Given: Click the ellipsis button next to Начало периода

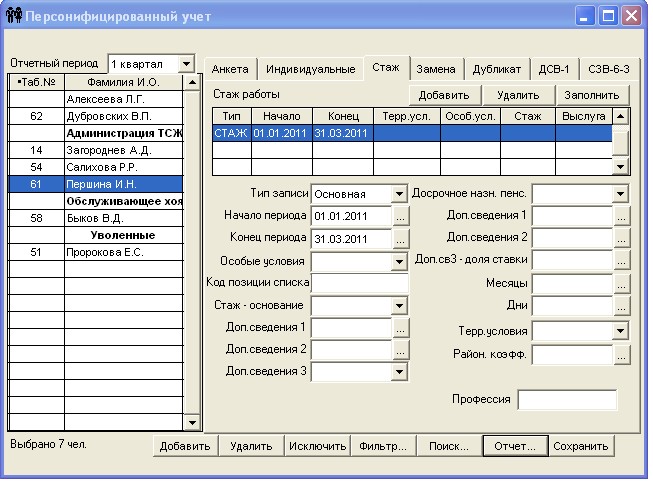Looking at the screenshot, I should (401, 216).
